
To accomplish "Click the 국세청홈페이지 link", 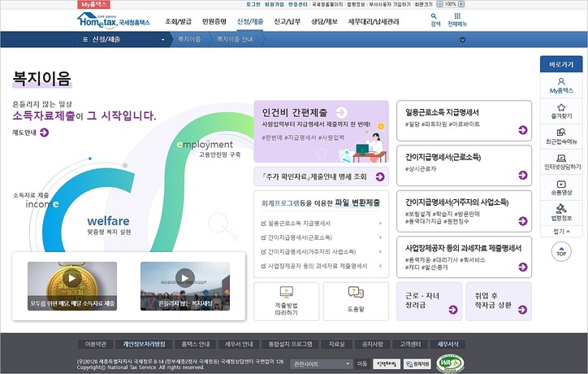I will click(x=327, y=4).
